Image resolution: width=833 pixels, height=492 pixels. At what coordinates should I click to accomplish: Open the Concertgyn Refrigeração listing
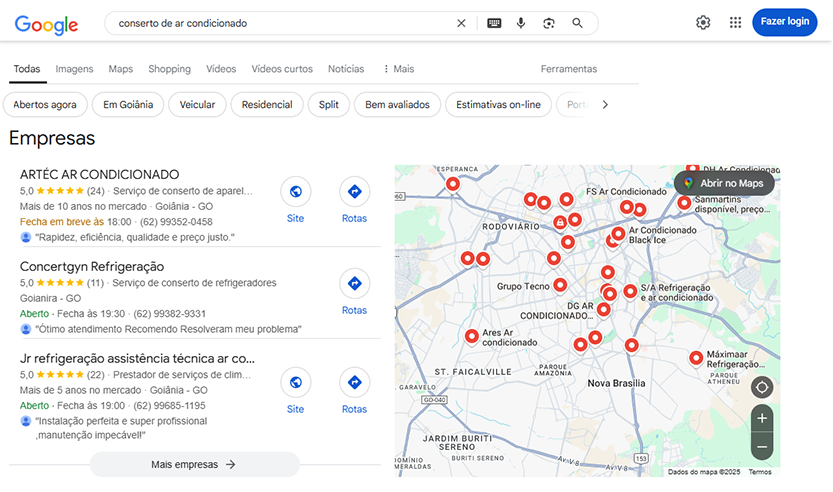[92, 266]
